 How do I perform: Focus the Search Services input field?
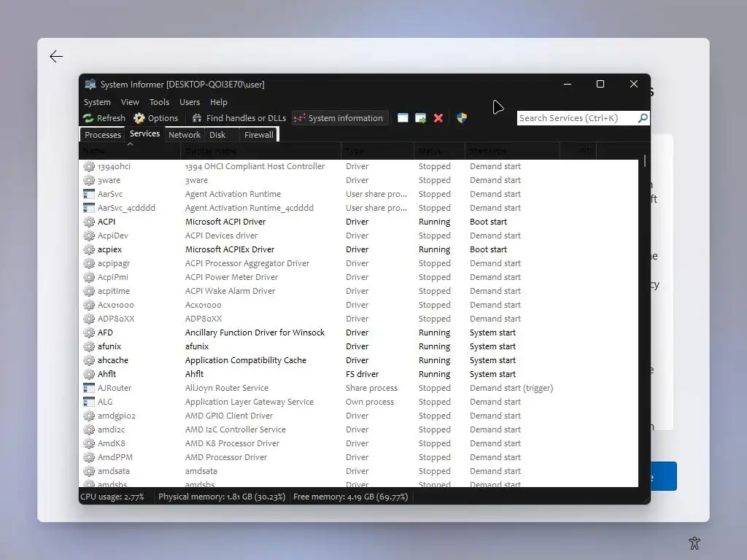tap(578, 118)
